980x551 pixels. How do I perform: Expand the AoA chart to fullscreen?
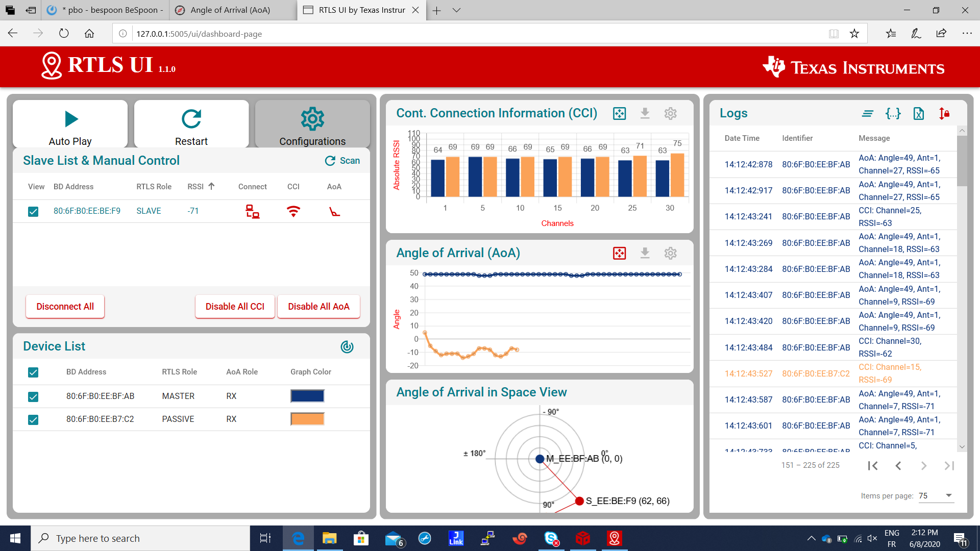619,253
